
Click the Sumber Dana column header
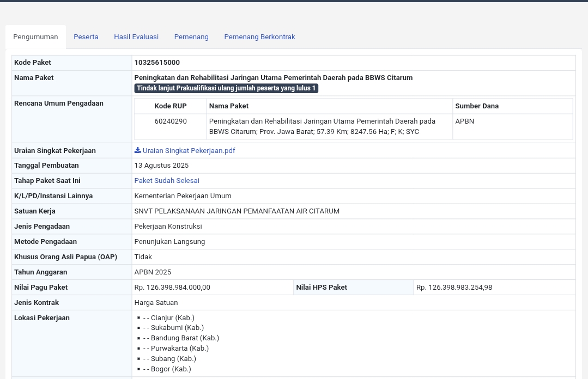click(x=476, y=106)
